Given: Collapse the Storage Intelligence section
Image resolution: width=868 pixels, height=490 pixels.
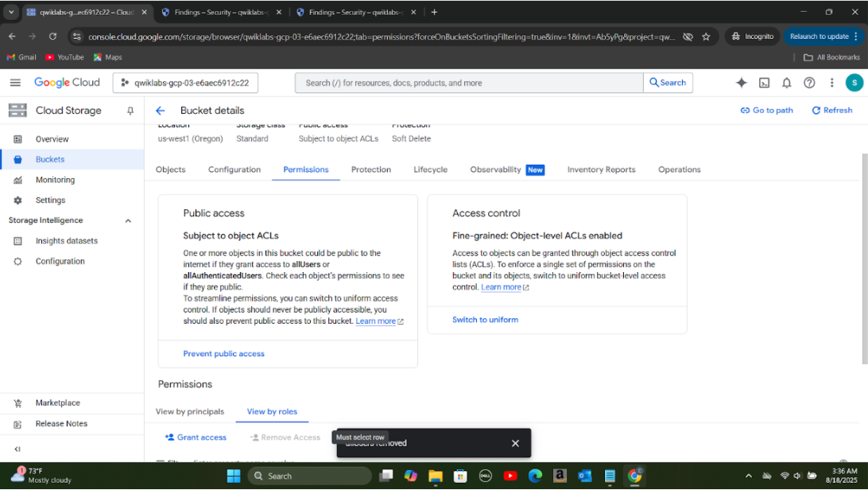Looking at the screenshot, I should click(128, 220).
